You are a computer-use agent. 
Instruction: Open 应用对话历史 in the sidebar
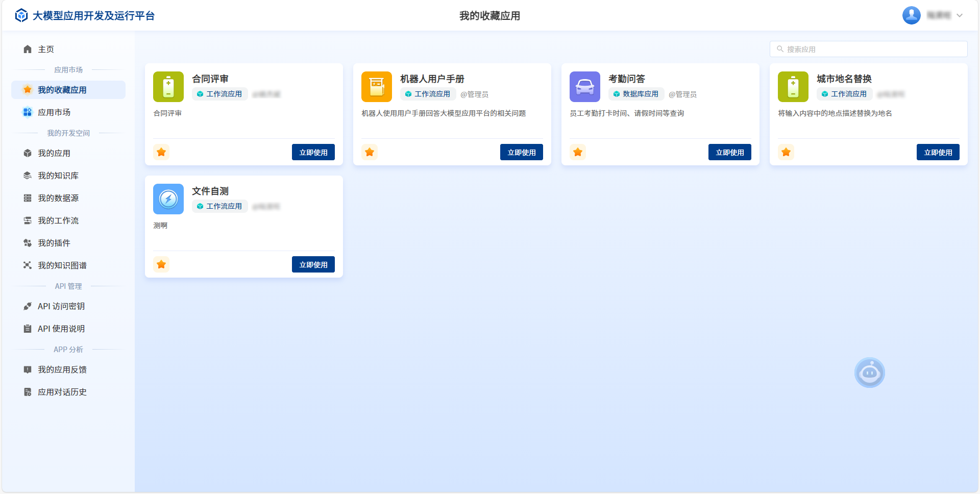(x=62, y=392)
